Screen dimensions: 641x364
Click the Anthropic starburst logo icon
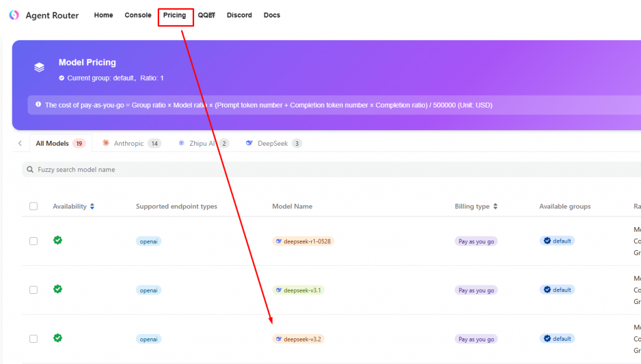tap(106, 143)
